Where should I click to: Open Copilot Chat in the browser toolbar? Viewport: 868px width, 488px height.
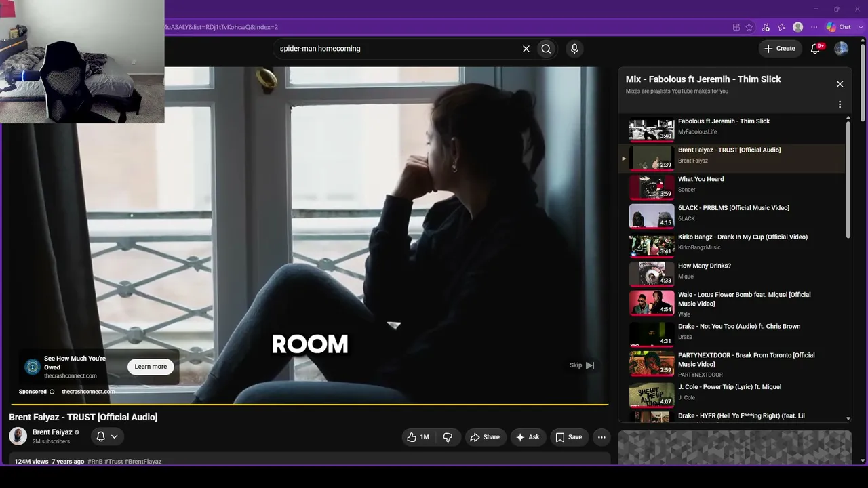(x=838, y=27)
